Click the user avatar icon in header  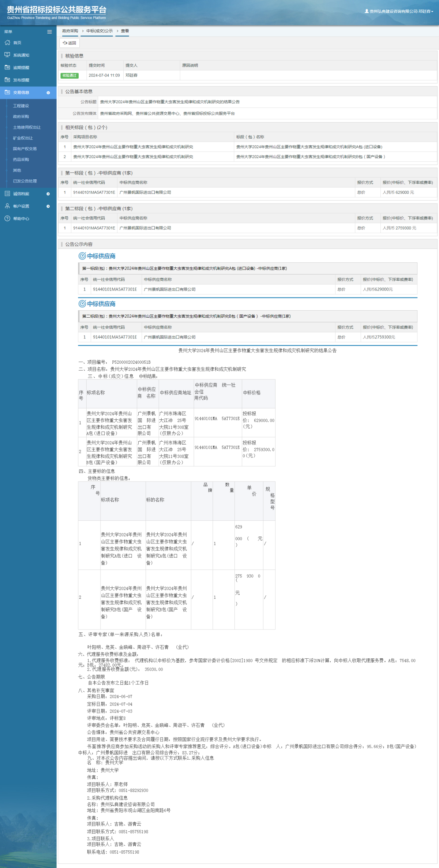(x=367, y=11)
